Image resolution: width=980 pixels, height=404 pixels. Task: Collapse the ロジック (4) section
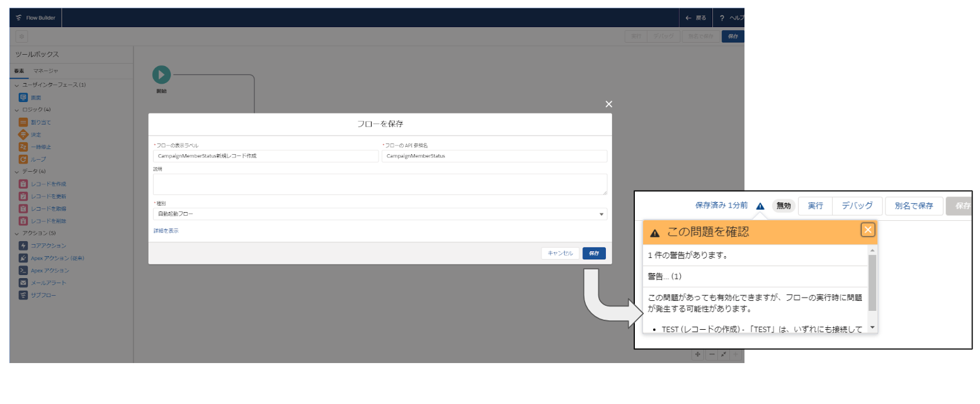(x=17, y=109)
